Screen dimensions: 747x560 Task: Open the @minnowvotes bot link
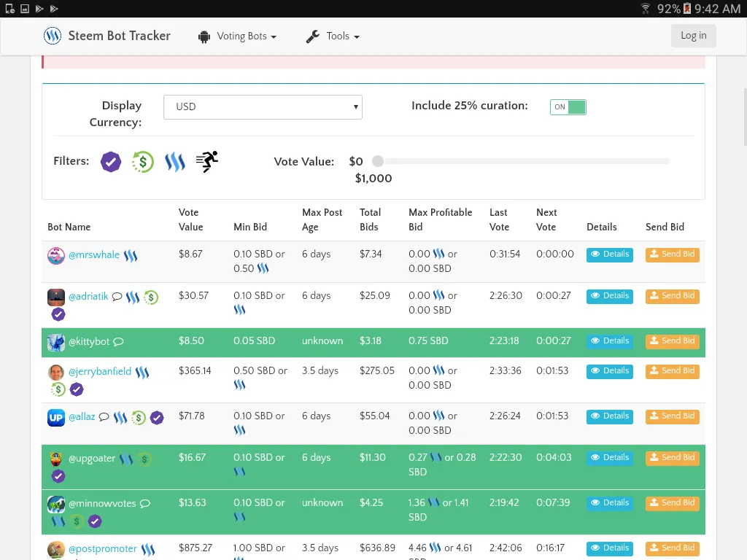point(102,503)
